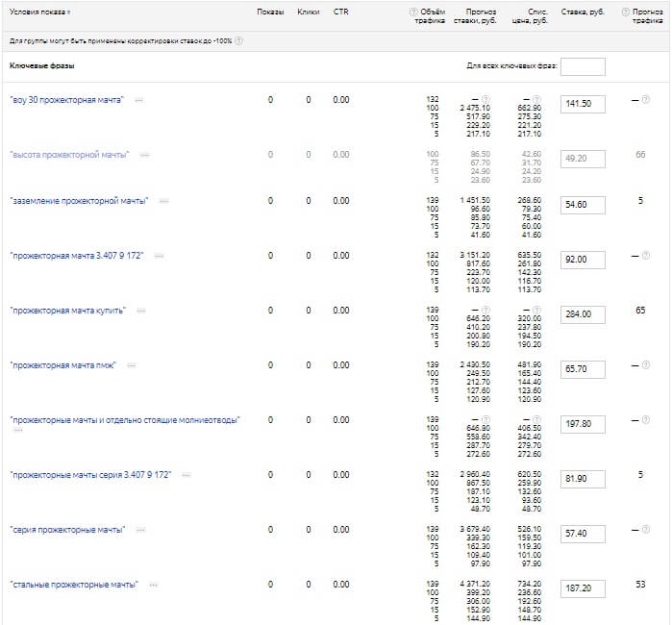Open options menu for "воу 30 прожекторная мачта"

click(138, 100)
